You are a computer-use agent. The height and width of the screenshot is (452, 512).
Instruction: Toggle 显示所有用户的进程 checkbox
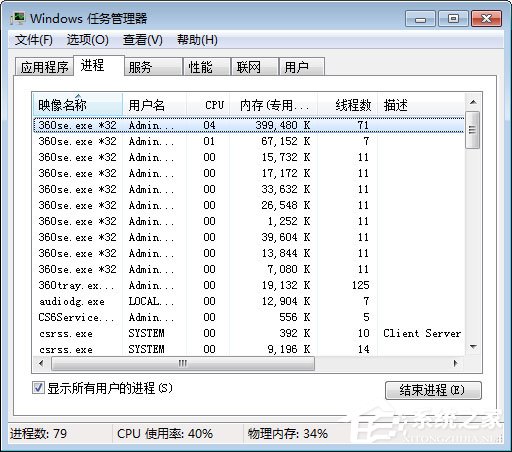[38, 388]
